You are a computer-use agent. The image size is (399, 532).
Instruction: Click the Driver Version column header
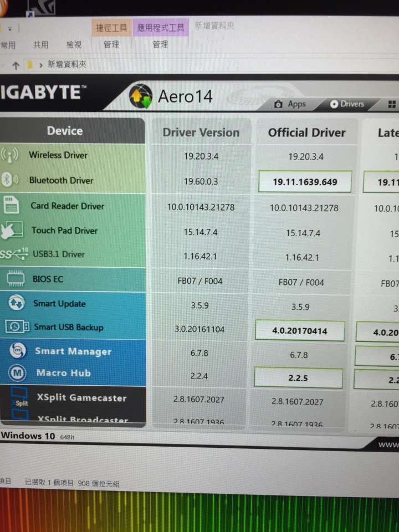click(x=201, y=132)
